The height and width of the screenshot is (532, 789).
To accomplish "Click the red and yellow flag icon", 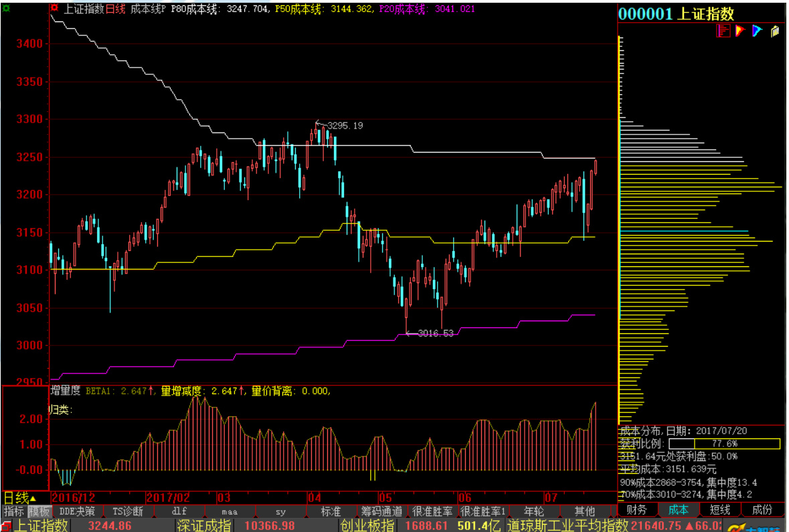I will 740,31.
